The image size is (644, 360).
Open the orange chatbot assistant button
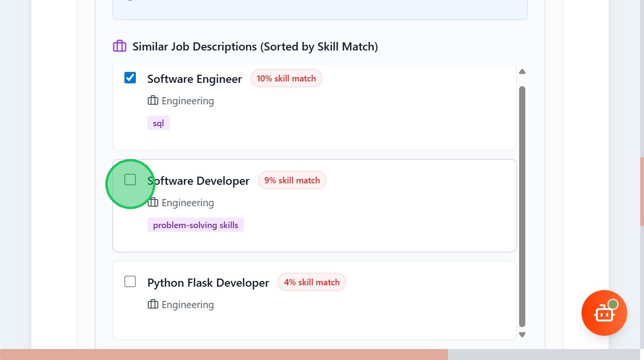click(604, 313)
